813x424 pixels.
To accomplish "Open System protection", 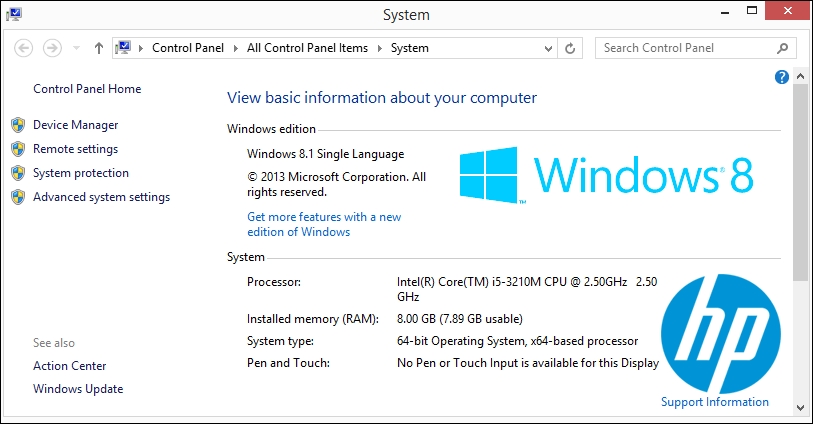I will [81, 173].
